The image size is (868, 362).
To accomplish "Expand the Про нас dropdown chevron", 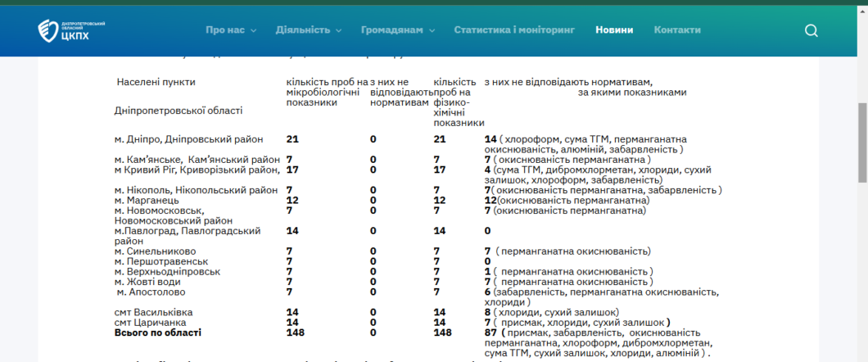I will [253, 30].
